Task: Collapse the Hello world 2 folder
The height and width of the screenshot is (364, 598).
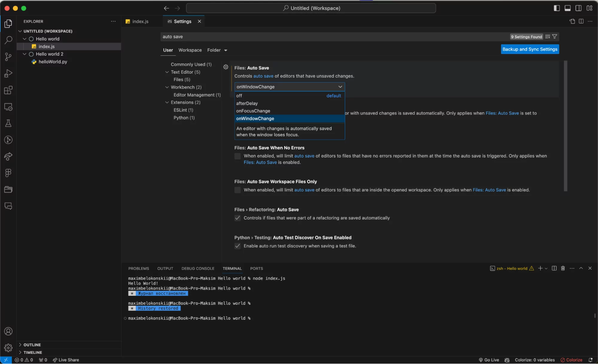Action: pyautogui.click(x=25, y=54)
